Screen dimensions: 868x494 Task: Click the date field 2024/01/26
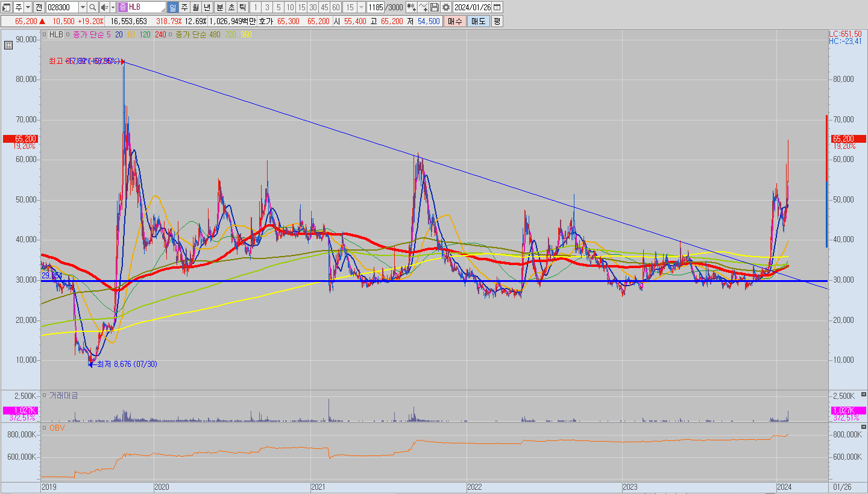pos(473,7)
